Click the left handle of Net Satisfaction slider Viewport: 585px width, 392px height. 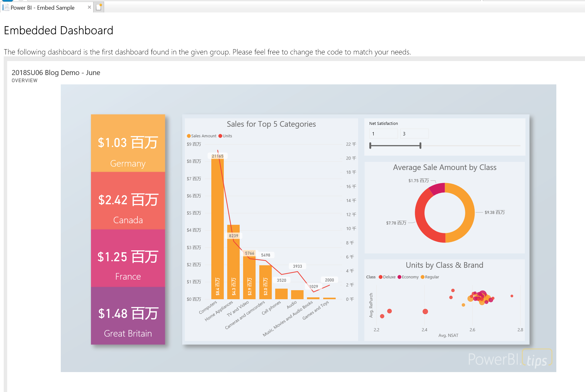[370, 145]
